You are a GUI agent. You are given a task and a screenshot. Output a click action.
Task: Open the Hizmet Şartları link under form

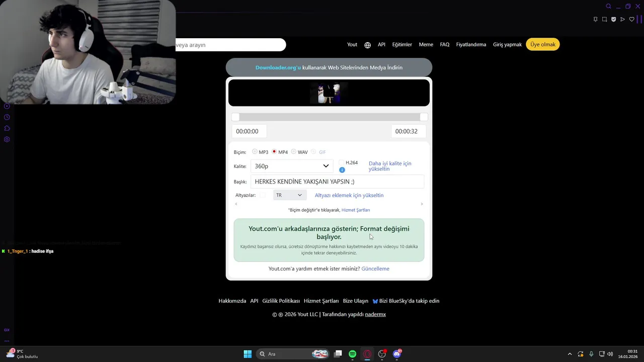point(356,210)
